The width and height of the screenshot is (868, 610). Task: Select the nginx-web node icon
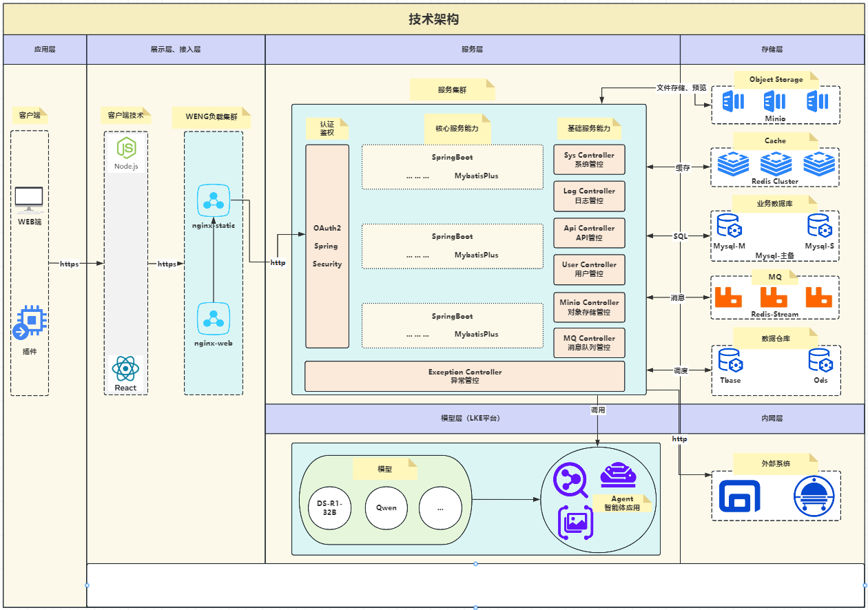click(214, 319)
